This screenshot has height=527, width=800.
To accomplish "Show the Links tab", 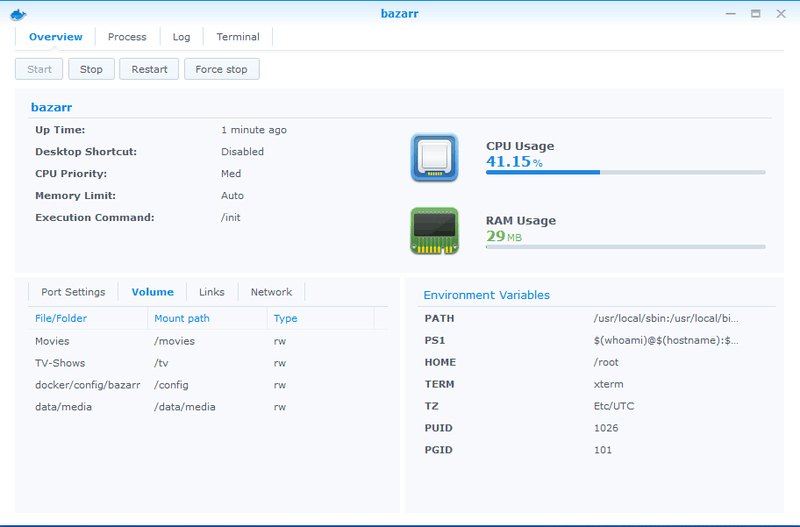I will tap(212, 292).
